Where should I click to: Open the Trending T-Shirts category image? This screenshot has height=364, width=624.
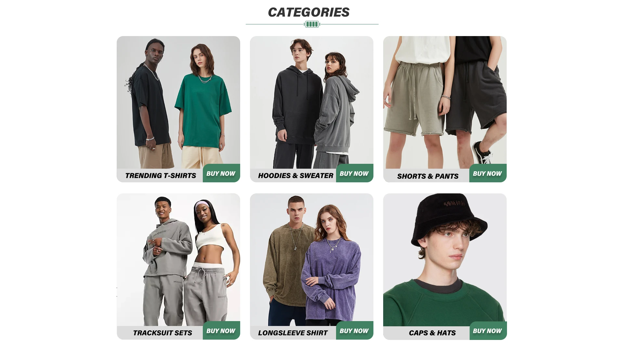(x=178, y=102)
